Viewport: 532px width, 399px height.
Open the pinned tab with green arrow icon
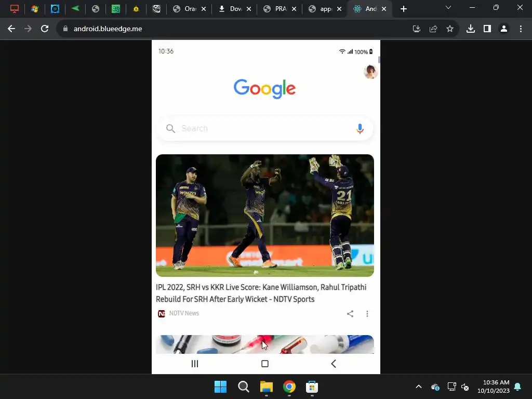[75, 9]
